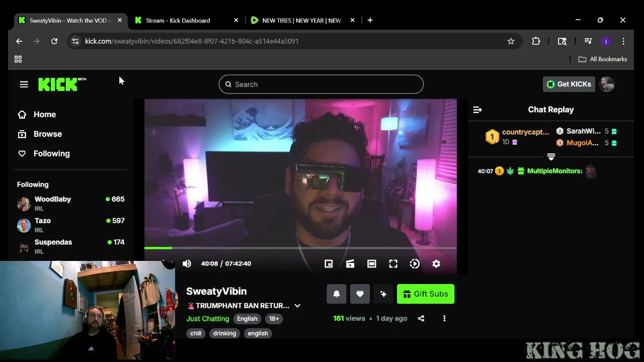Screen dimensions: 644x362
Task: Toggle notification bell for SweatyVibin
Action: click(337, 294)
